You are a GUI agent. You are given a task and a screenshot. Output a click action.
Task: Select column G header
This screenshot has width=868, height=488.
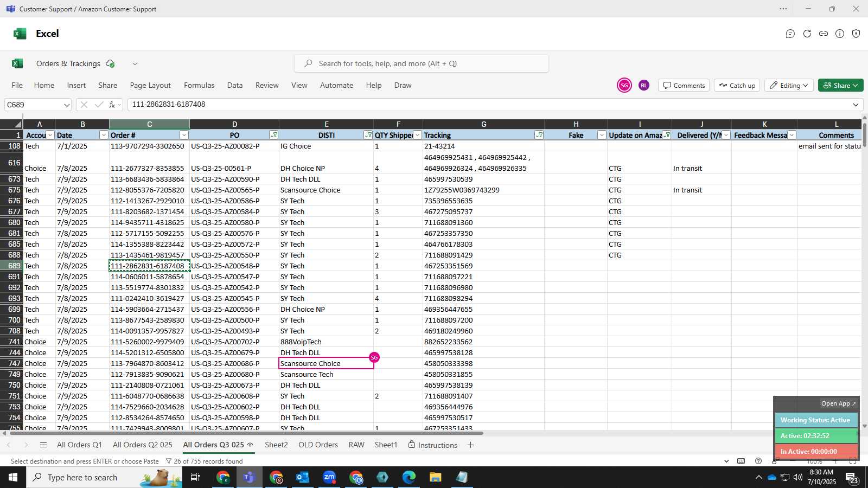483,124
